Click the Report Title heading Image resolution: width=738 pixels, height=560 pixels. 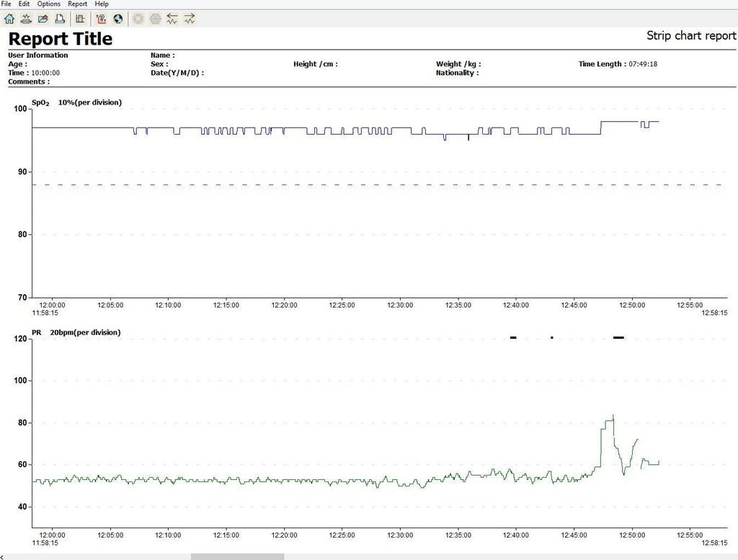pyautogui.click(x=61, y=39)
